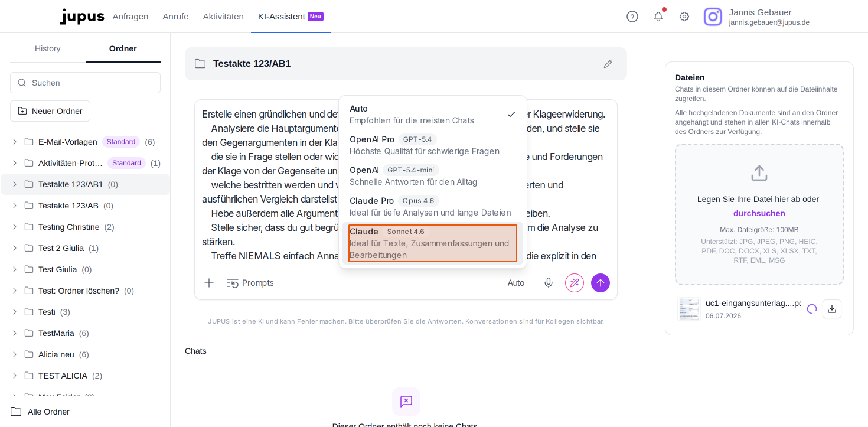
Task: Click folder icon of E-Mail-Vorlagen
Action: 29,142
